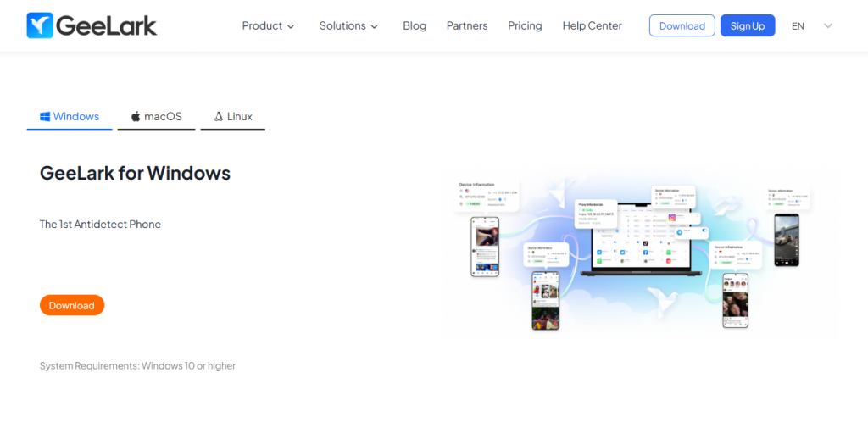This screenshot has width=868, height=439.
Task: Click the System Requirements text line
Action: (138, 366)
